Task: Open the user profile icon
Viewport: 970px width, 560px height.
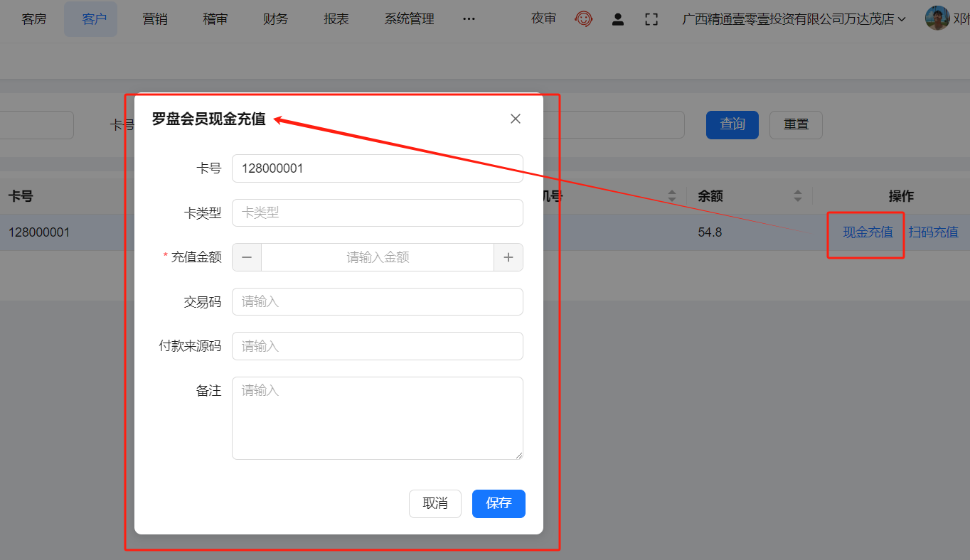Action: point(618,19)
